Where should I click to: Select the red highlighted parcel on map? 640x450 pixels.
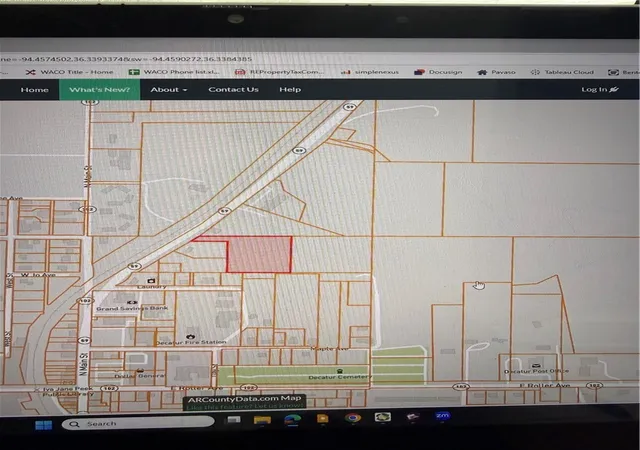click(x=260, y=255)
